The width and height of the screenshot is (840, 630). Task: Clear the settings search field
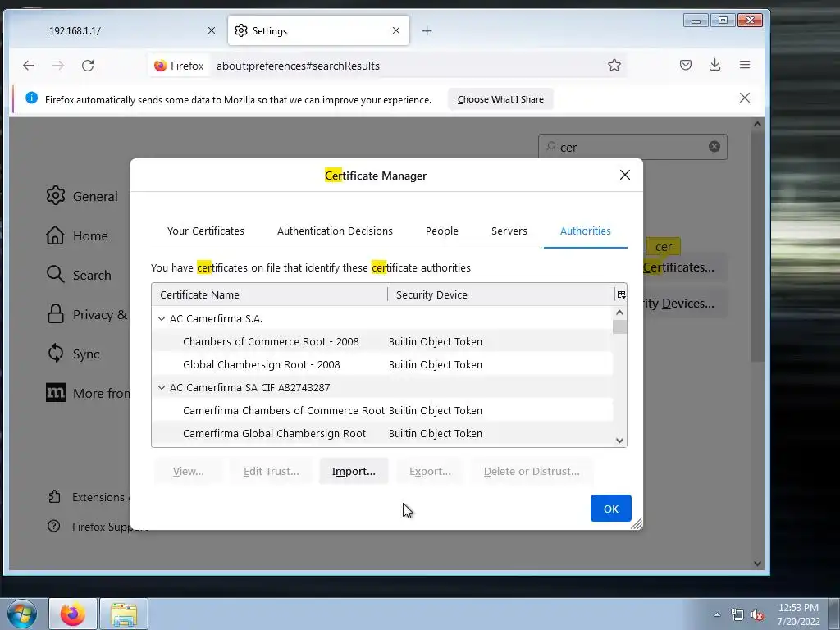tap(714, 147)
